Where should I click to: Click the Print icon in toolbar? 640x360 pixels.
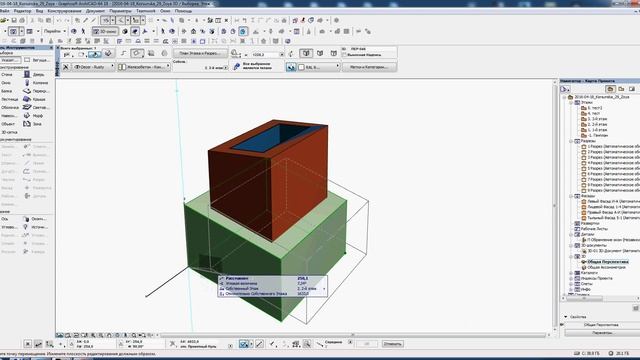pos(22,20)
